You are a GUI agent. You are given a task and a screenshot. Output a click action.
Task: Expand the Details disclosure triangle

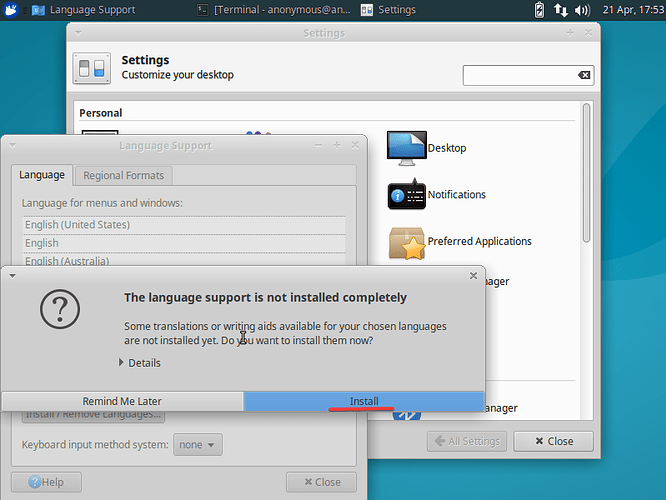click(123, 363)
